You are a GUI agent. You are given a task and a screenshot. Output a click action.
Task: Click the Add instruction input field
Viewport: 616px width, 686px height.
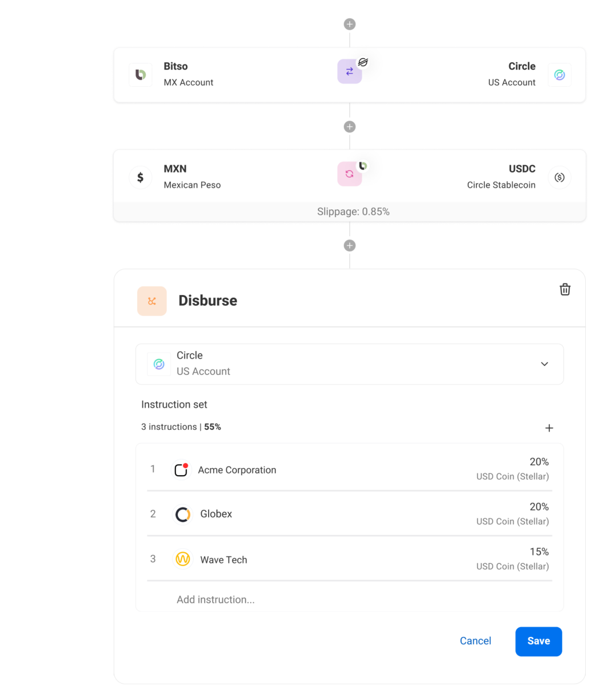click(350, 599)
